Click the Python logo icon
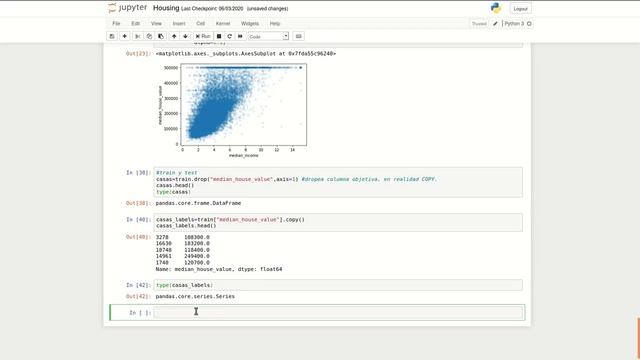This screenshot has height=360, width=640. tap(496, 8)
